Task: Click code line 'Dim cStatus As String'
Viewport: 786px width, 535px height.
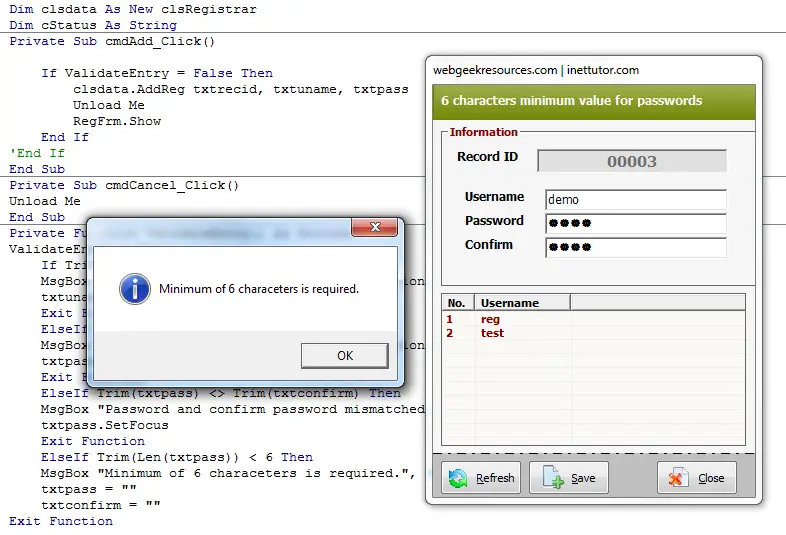Action: 93,25
